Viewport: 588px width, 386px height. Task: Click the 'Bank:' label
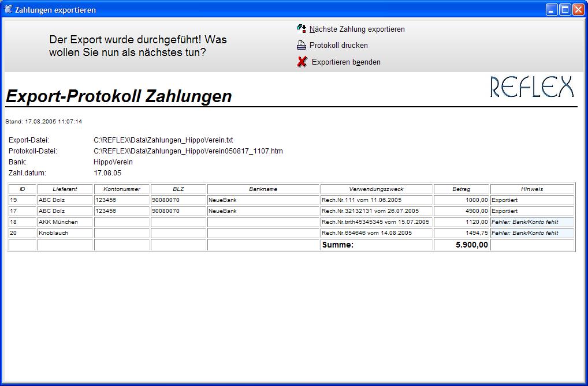18,162
